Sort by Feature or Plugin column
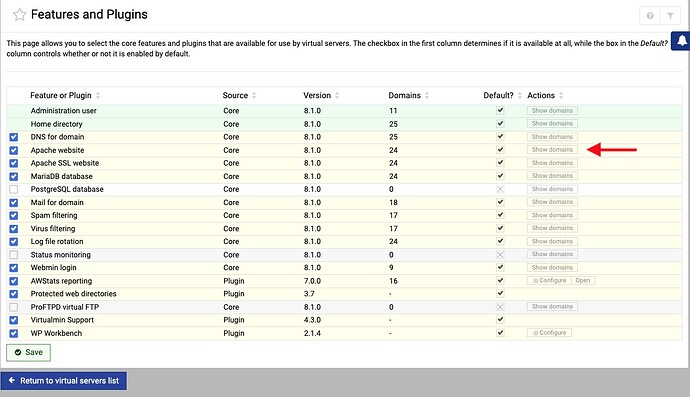 tap(65, 95)
